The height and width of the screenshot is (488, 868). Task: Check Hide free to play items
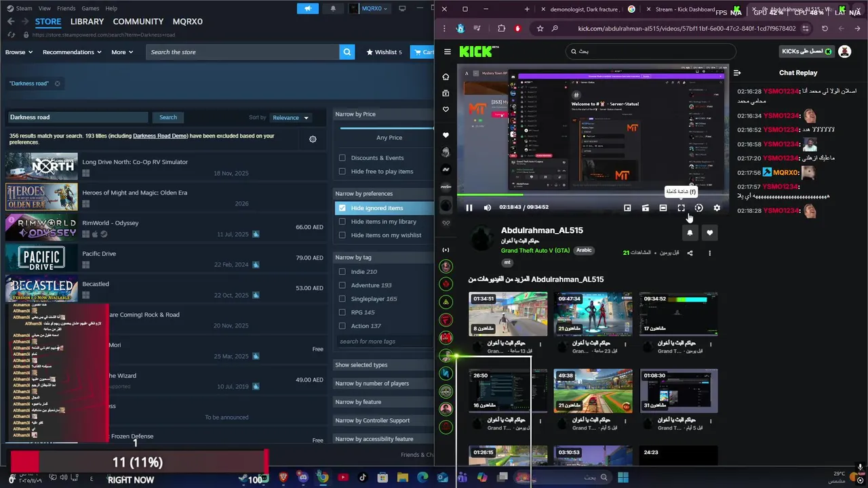pyautogui.click(x=342, y=171)
